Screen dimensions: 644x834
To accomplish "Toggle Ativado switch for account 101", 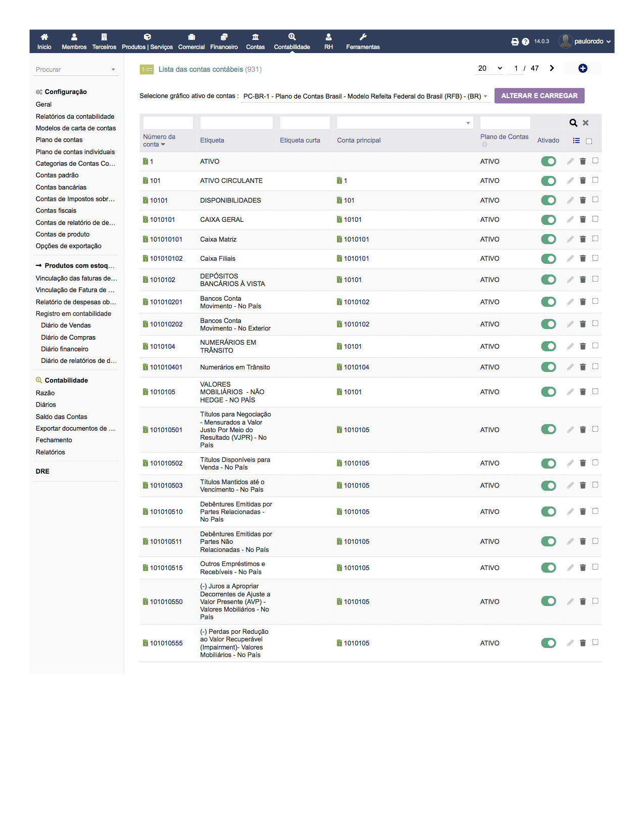I will (x=548, y=181).
